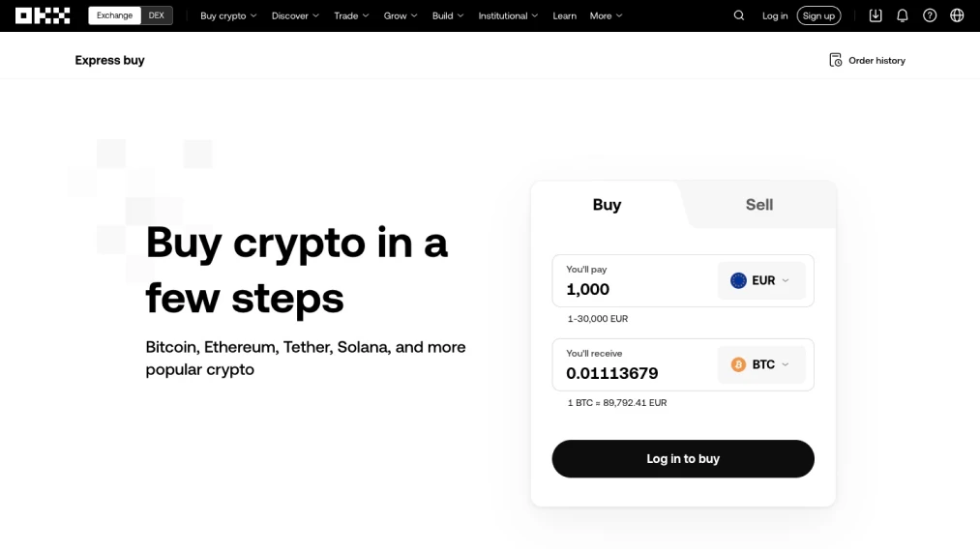Open the Learn menu item

pos(565,15)
